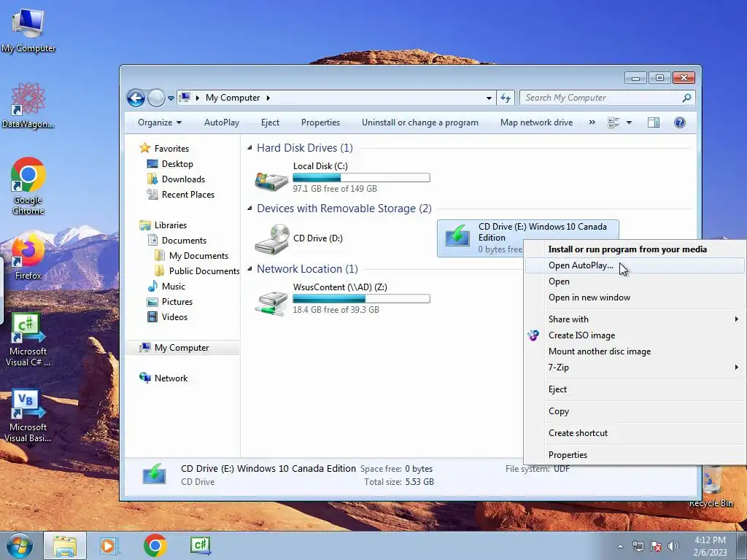747x560 pixels.
Task: Choose Create shortcut from context menu
Action: point(635,433)
